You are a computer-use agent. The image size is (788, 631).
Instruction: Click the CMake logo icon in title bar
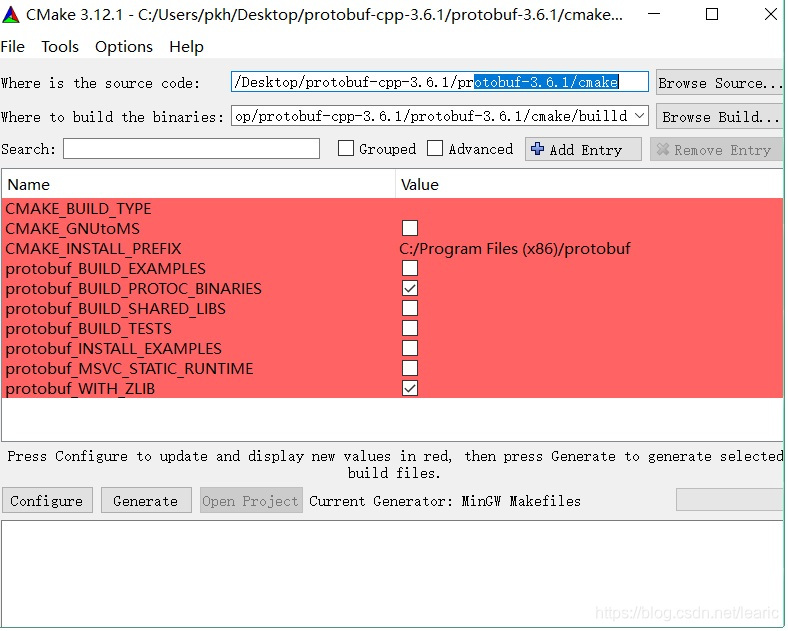(x=11, y=15)
